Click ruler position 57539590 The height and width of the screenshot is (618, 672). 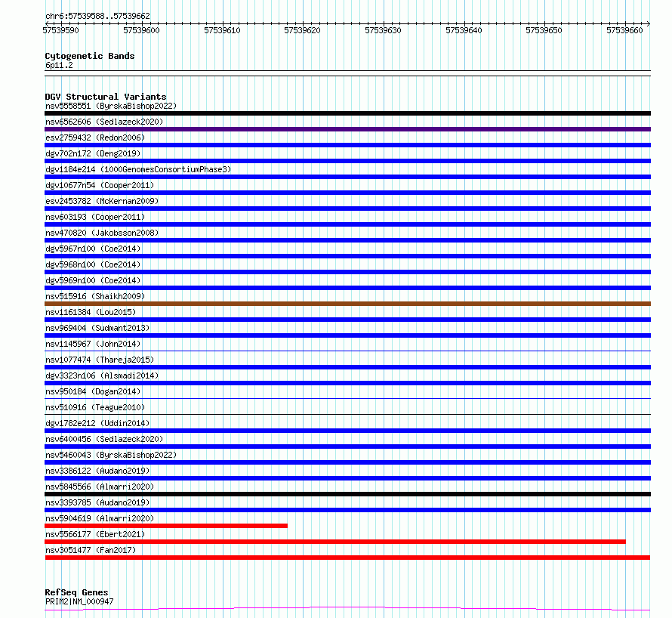click(61, 30)
